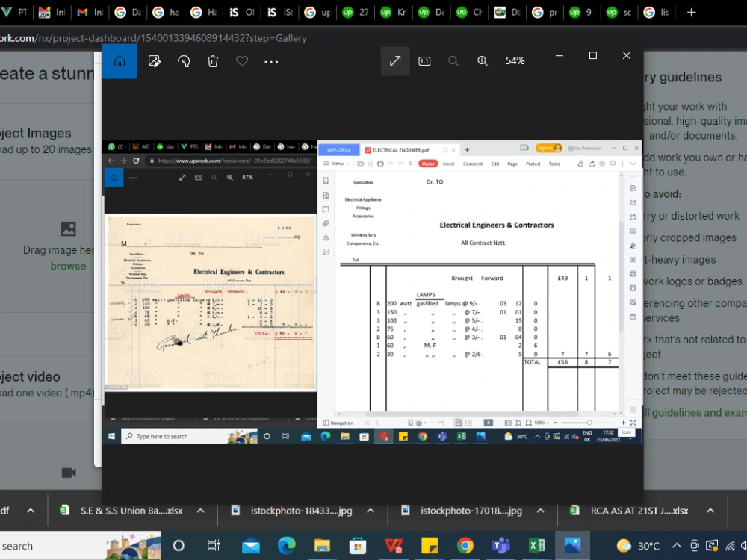Switch to the Upwork 'sc' tab

(x=619, y=13)
